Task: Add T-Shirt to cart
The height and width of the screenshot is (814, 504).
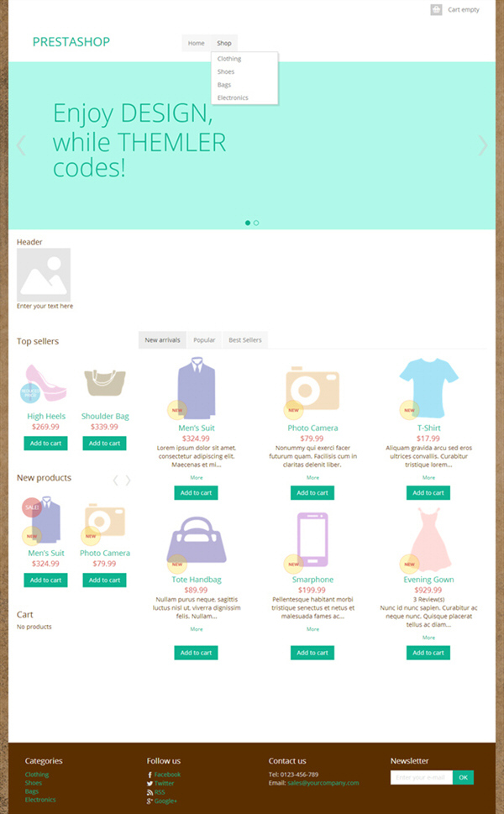Action: (428, 492)
